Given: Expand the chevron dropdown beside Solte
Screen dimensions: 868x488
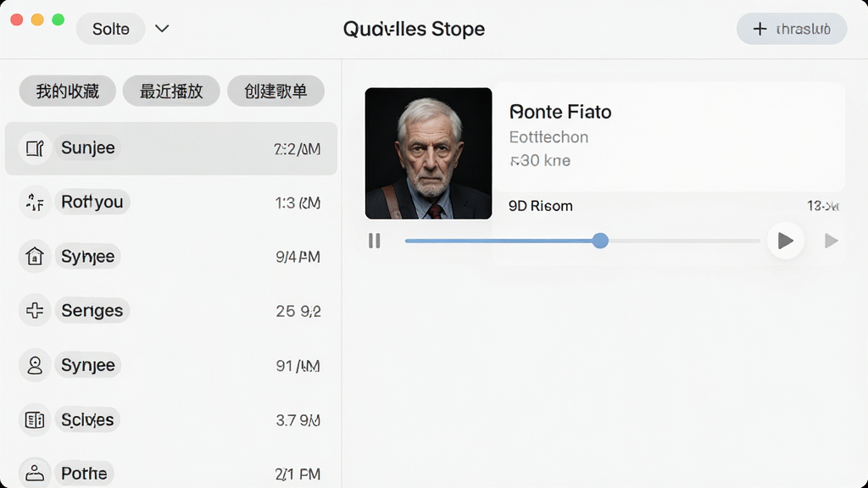Looking at the screenshot, I should pyautogui.click(x=162, y=28).
